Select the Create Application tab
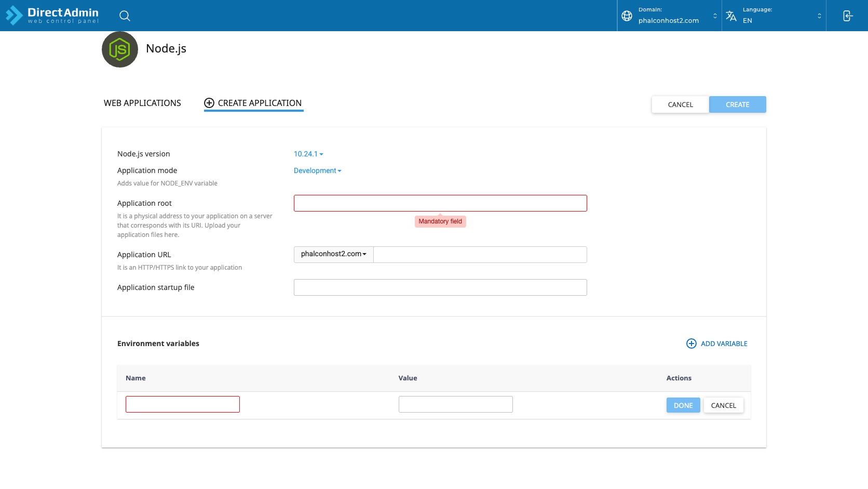868x489 pixels. [254, 103]
